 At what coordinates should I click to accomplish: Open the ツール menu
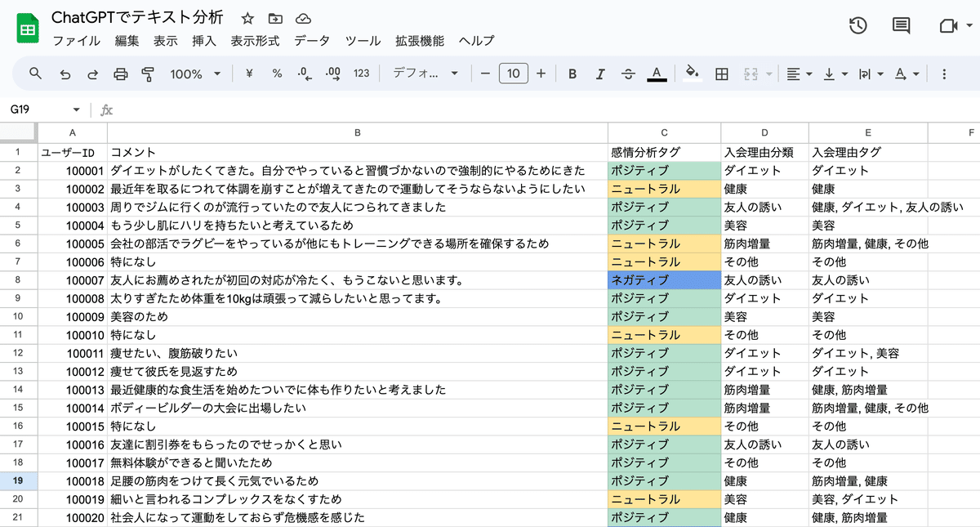pyautogui.click(x=363, y=41)
